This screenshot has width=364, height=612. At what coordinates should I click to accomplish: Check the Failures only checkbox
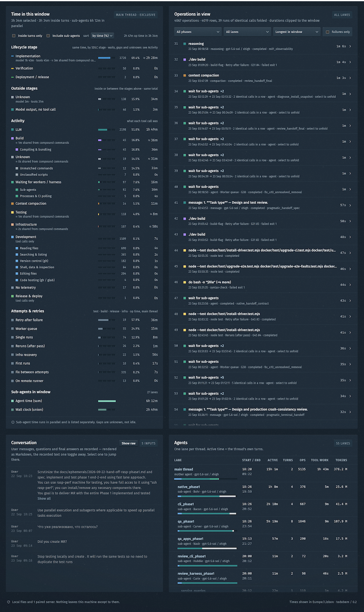coord(328,32)
